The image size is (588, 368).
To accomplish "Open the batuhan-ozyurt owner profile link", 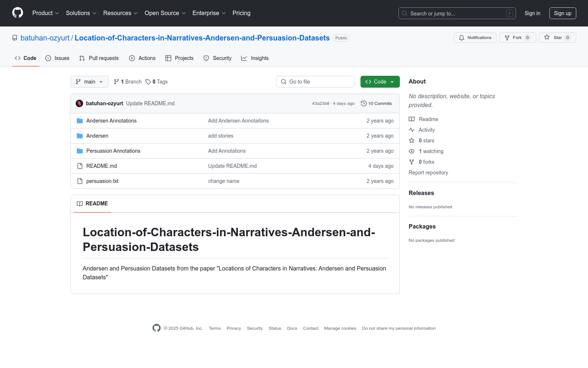I will pos(45,38).
